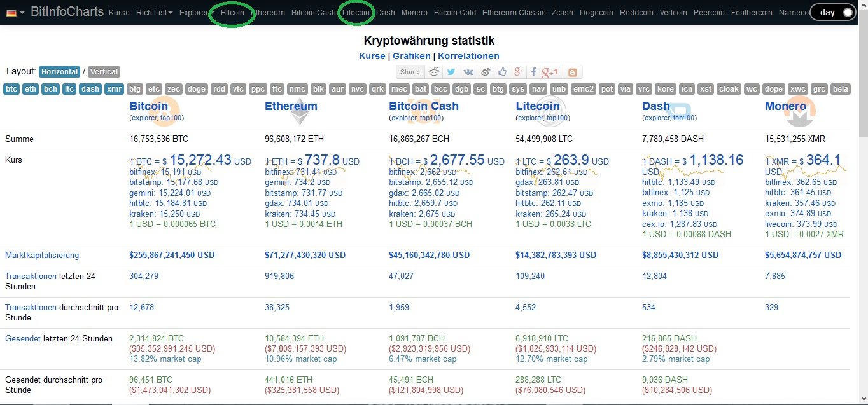Enable the zec coin tag
This screenshot has height=405, width=868.
tap(174, 89)
